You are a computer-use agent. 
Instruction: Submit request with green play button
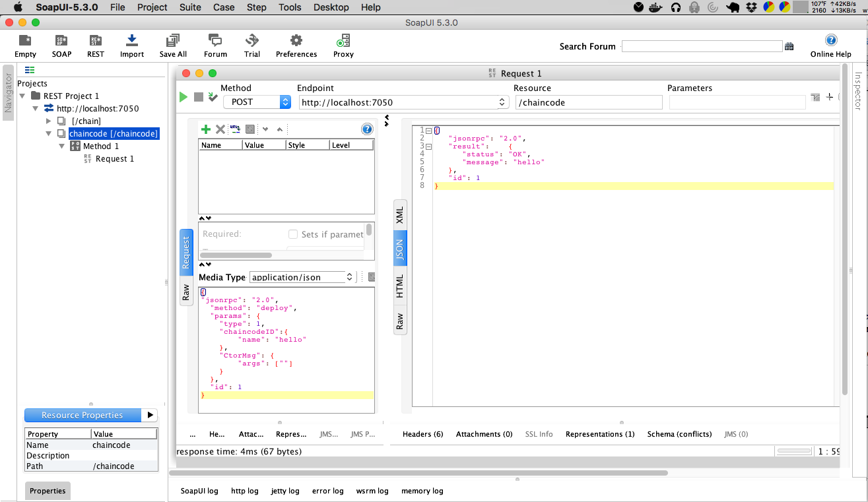(184, 97)
